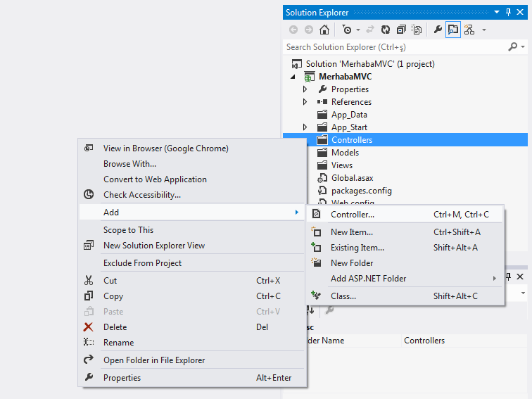Click the Forward navigation arrow icon
The image size is (532, 399).
tap(309, 30)
